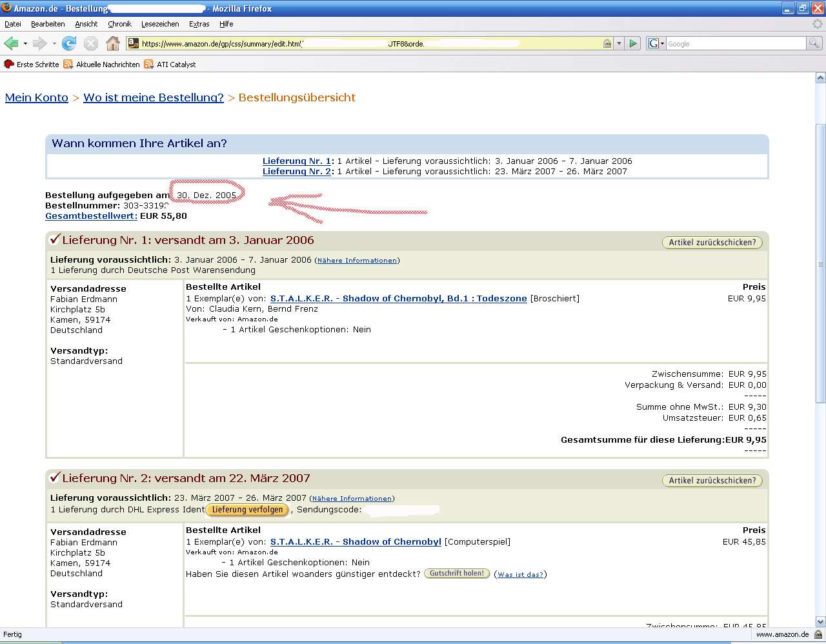Image resolution: width=826 pixels, height=644 pixels.
Task: Click the order total 'EUR 55,80' text
Action: click(x=163, y=216)
